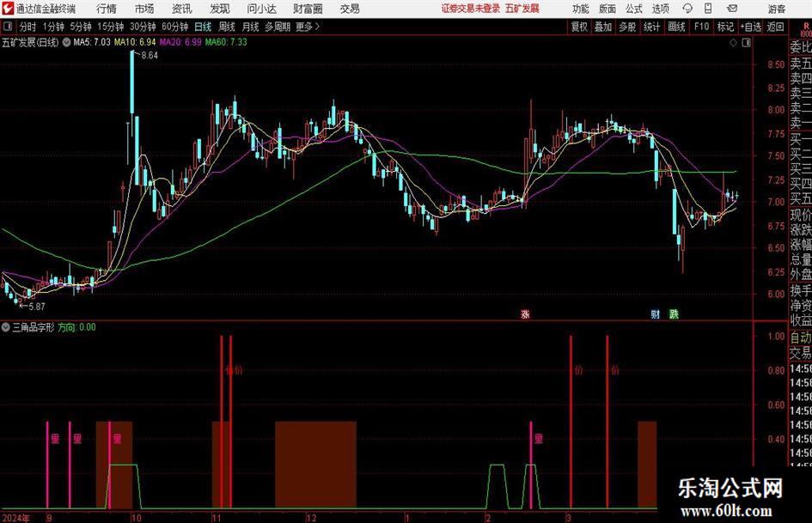
Task: Open the 功能 menu
Action: (581, 9)
